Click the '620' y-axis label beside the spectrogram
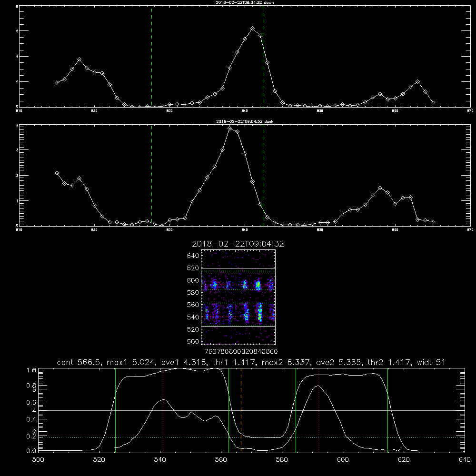This screenshot has height=476, width=476. pos(193,268)
